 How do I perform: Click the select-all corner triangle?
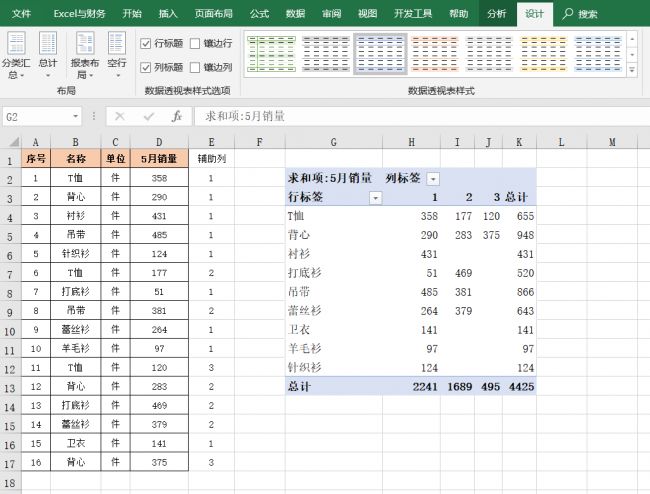click(14, 142)
